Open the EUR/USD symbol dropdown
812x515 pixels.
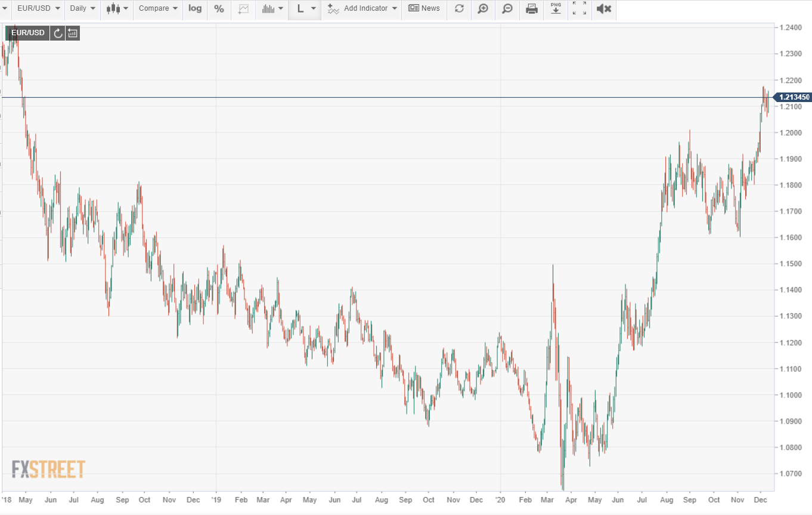click(38, 8)
